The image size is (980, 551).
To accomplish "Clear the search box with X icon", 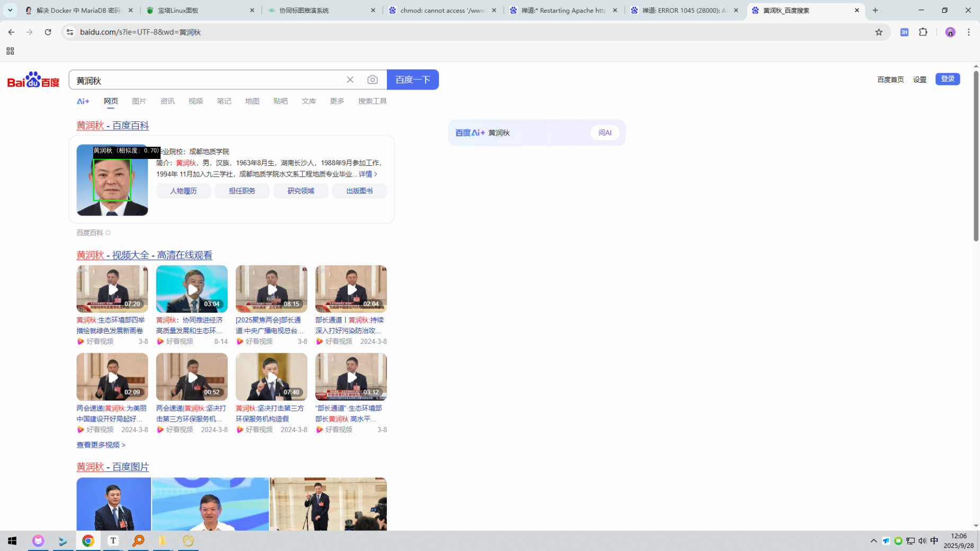I will [350, 79].
